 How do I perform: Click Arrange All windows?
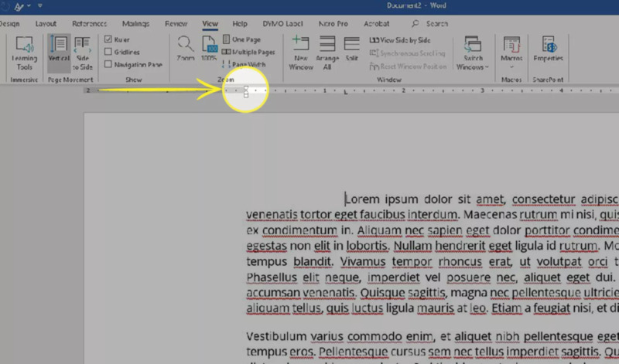pos(327,53)
